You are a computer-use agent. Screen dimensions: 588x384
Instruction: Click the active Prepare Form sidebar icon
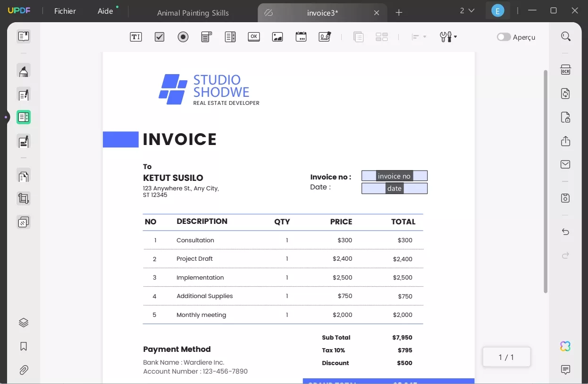point(24,117)
